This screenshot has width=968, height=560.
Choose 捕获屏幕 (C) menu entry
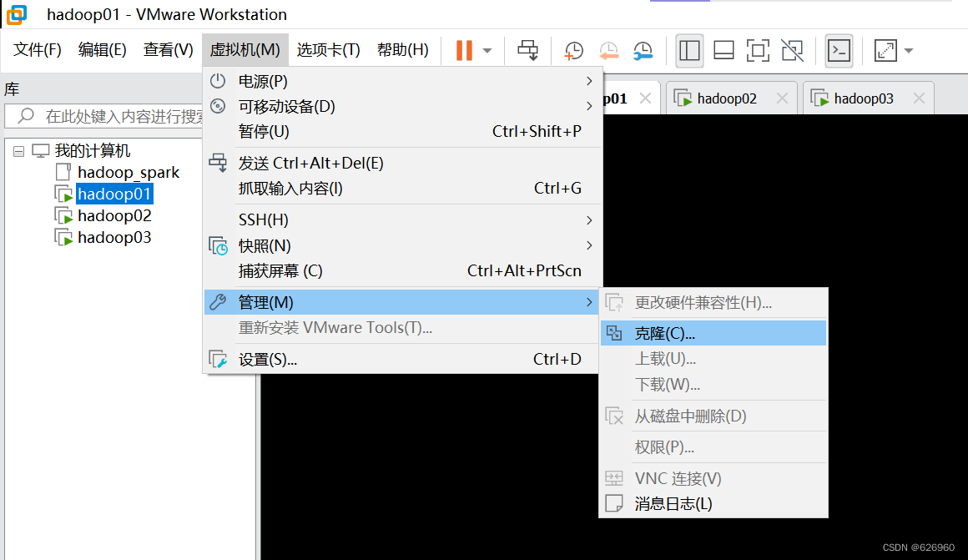(401, 271)
